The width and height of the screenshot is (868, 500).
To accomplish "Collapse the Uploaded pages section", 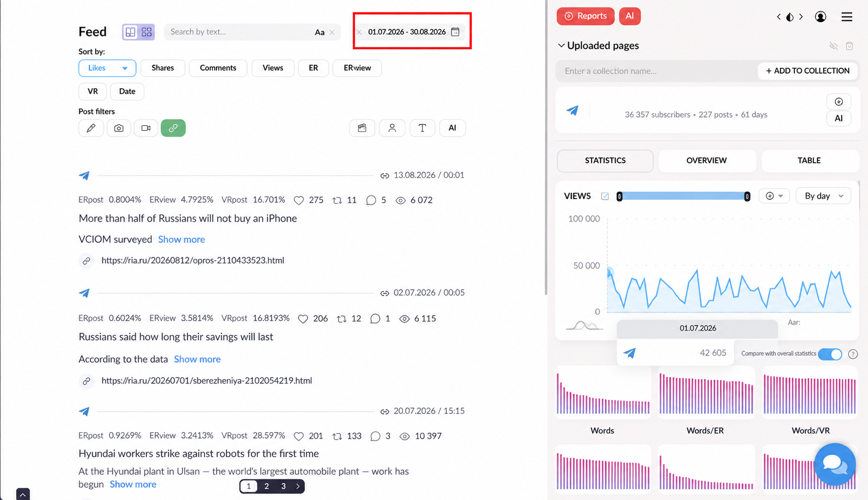I will coord(561,46).
